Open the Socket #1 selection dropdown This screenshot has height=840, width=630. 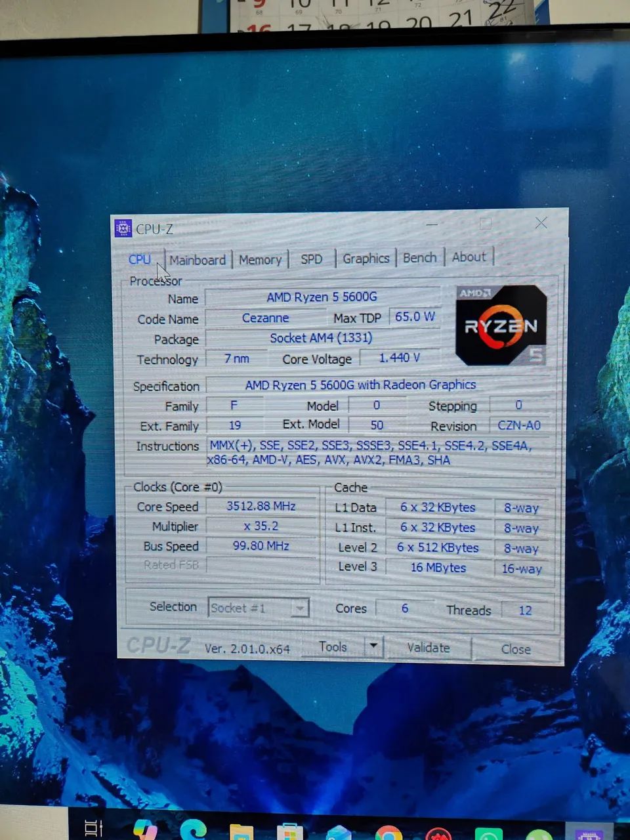tap(258, 608)
